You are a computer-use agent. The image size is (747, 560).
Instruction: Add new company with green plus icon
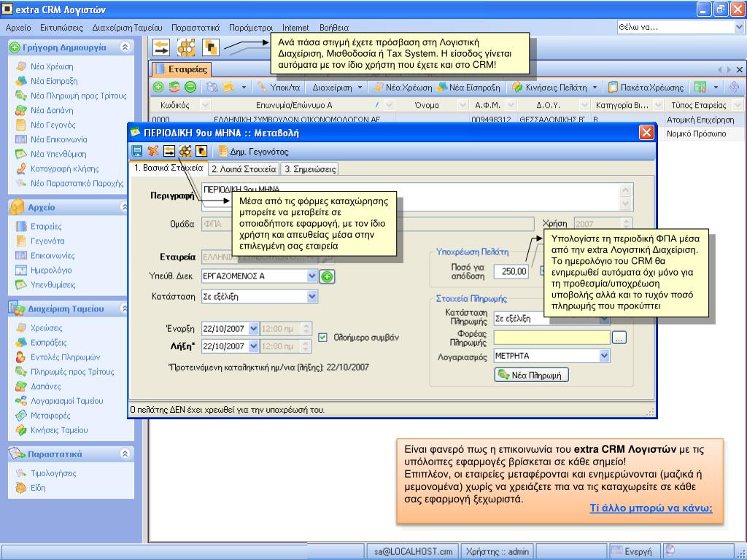tap(158, 87)
